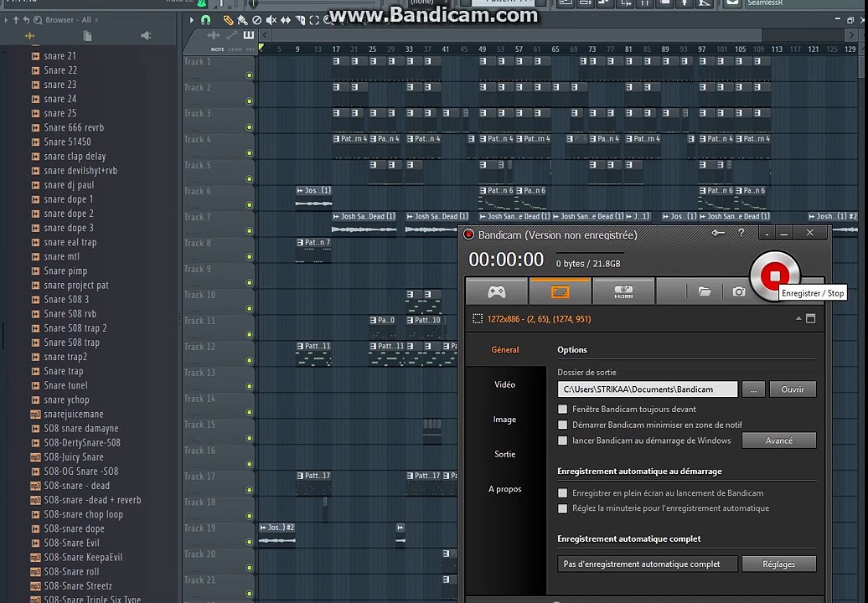The image size is (868, 603).
Task: Click the browser speaker preview icon
Action: 146,36
